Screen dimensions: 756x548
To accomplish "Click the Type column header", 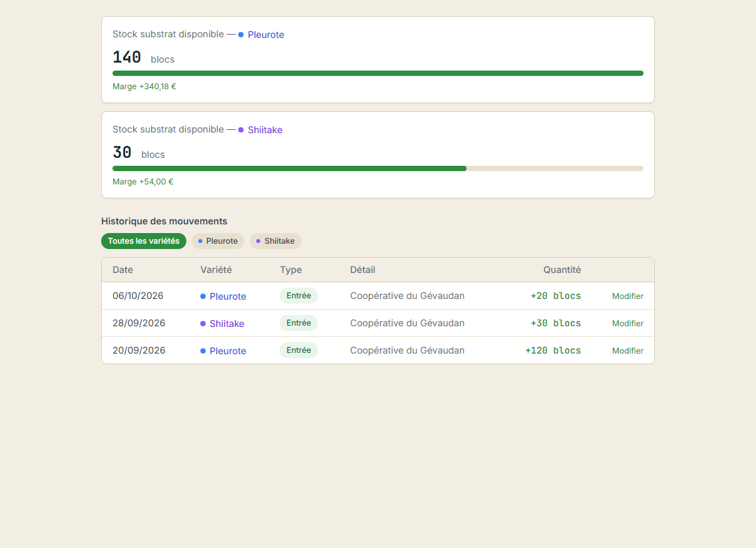I will [x=291, y=270].
